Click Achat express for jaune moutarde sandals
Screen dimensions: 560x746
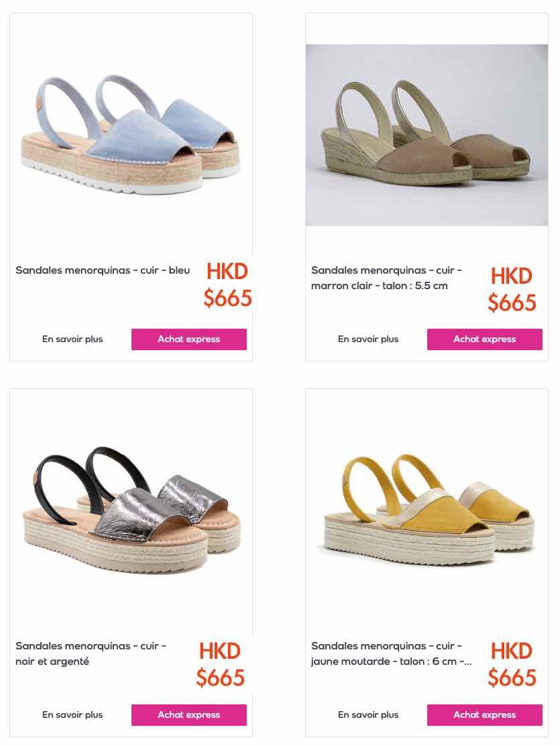pyautogui.click(x=484, y=714)
